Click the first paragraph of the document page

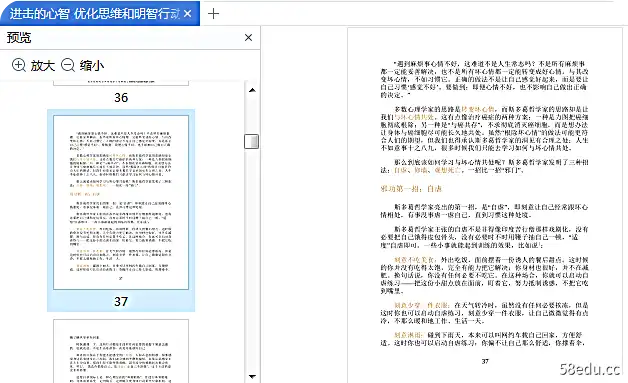pos(484,79)
